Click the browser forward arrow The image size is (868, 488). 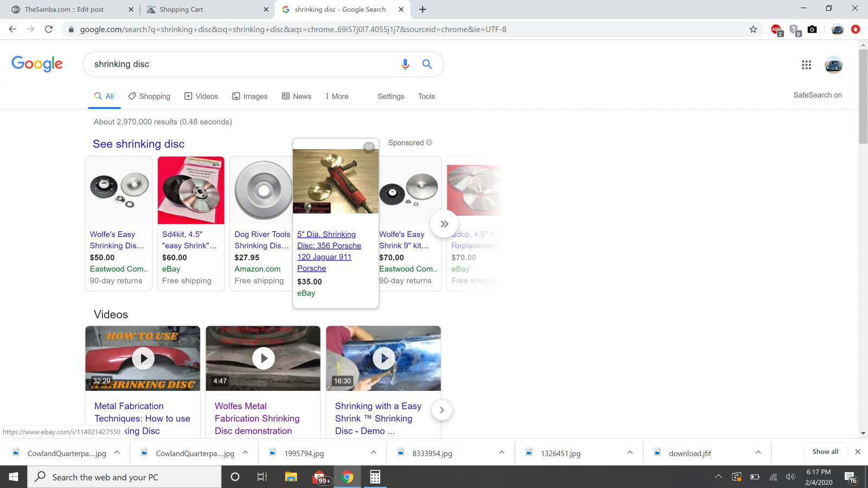pyautogui.click(x=30, y=29)
